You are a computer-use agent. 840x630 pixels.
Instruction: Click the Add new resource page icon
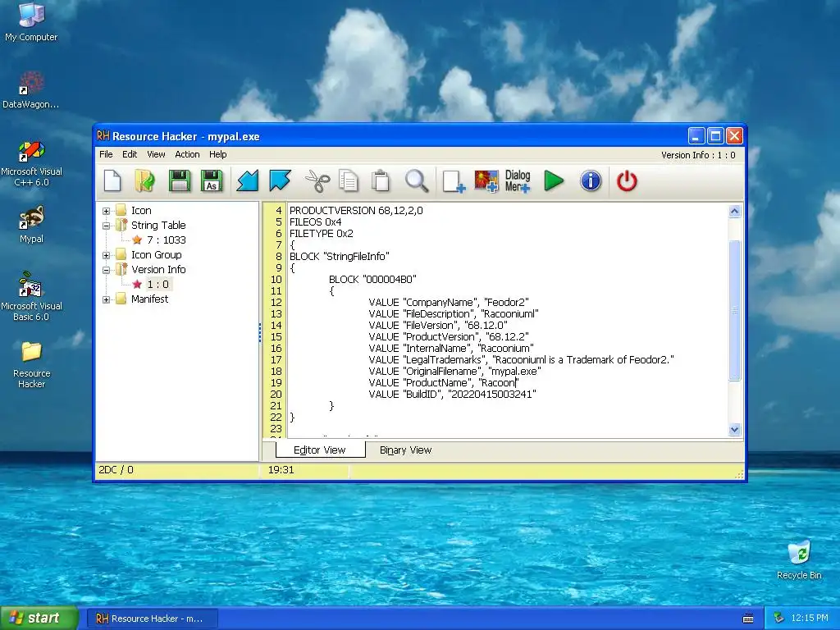point(454,180)
